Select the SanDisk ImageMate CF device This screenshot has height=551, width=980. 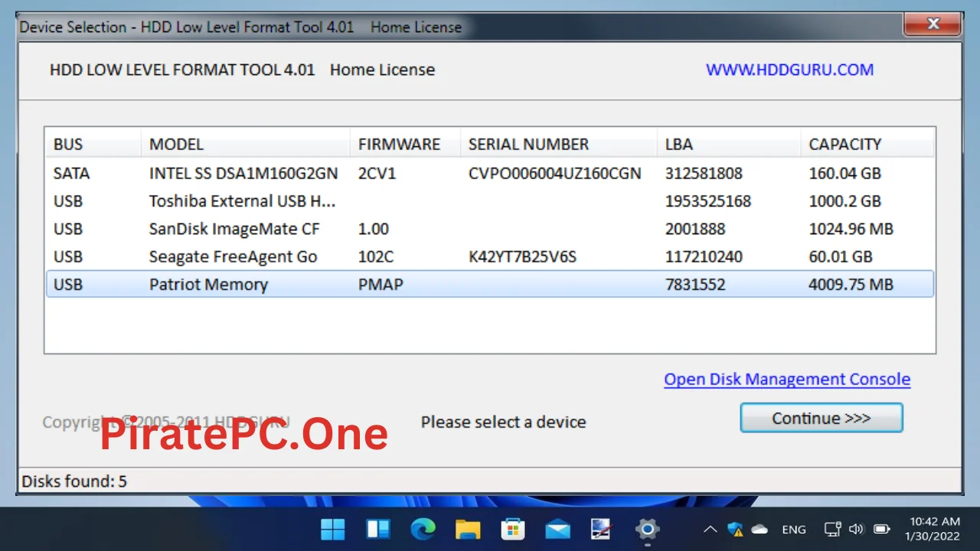coord(490,229)
